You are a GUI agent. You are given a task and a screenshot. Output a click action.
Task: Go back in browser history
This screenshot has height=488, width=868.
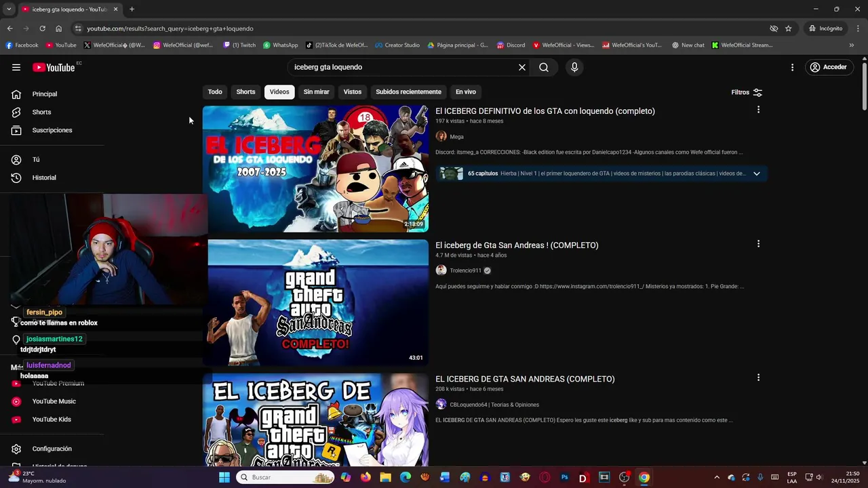pos(9,28)
